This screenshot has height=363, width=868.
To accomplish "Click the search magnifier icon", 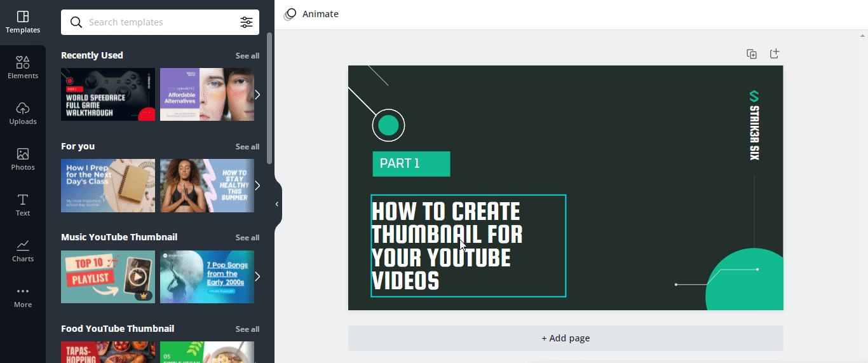I will (x=76, y=22).
